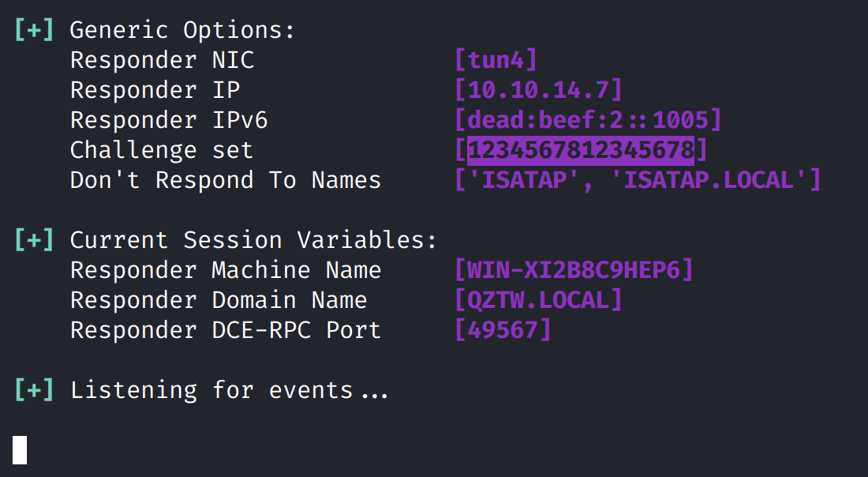Screen dimensions: 868x477
Task: Click the highlighted challenge value 1234567812345678
Action: pyautogui.click(x=580, y=150)
